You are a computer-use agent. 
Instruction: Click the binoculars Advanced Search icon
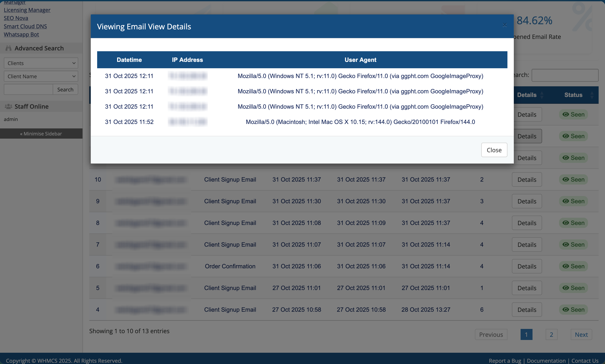point(9,48)
